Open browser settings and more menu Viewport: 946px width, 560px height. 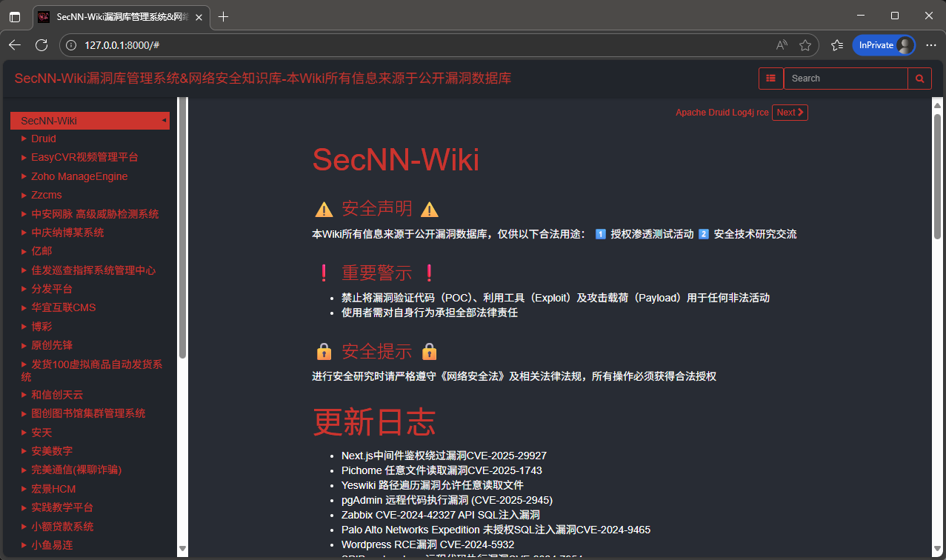pos(931,45)
